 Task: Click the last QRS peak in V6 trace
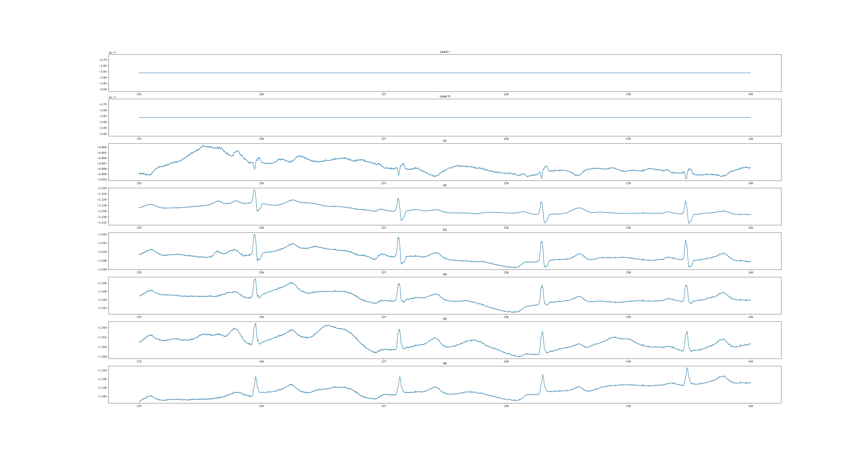[687, 368]
